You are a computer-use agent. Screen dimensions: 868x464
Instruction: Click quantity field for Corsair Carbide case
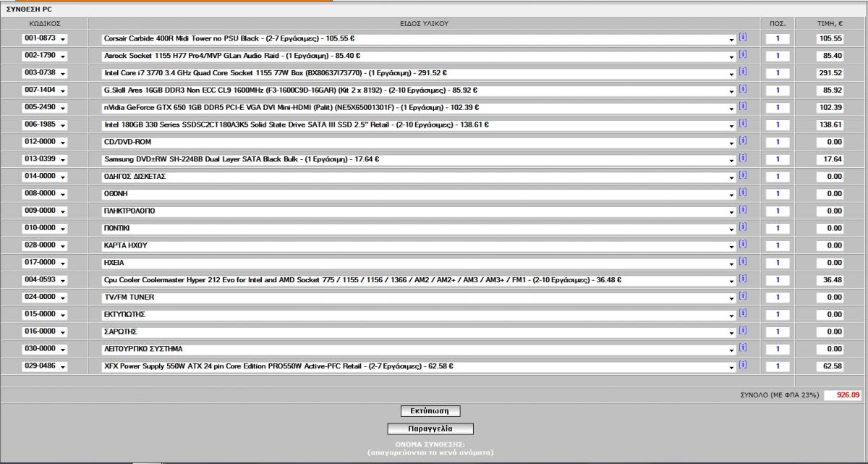[x=778, y=38]
